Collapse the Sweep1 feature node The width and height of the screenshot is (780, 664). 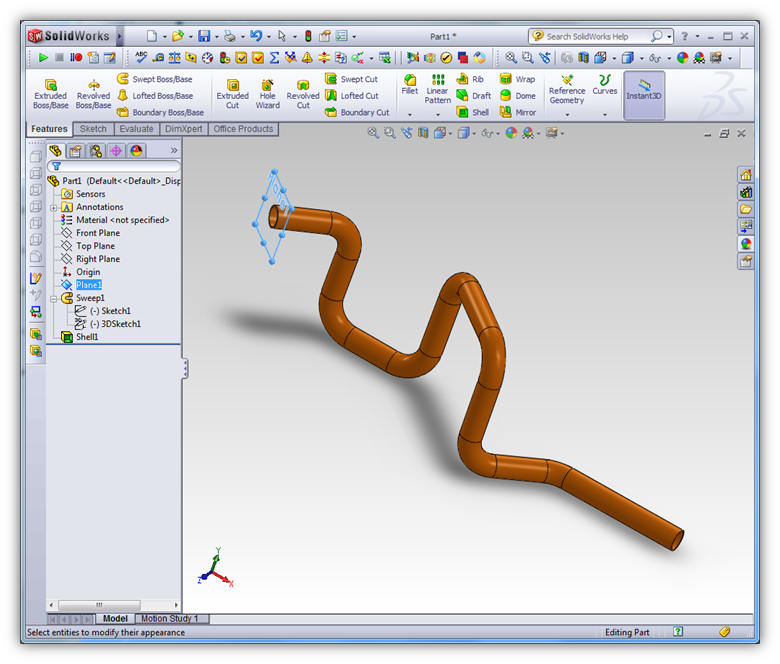(54, 298)
